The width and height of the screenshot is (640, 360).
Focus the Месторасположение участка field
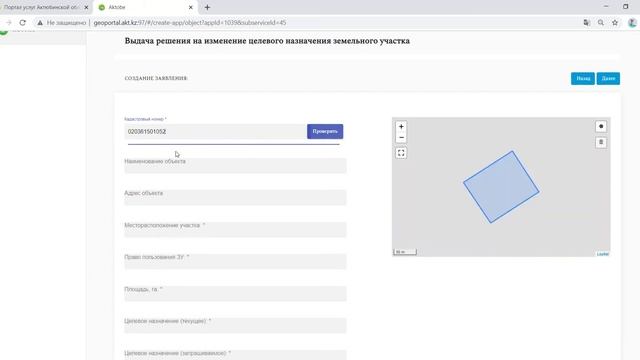coord(235,229)
